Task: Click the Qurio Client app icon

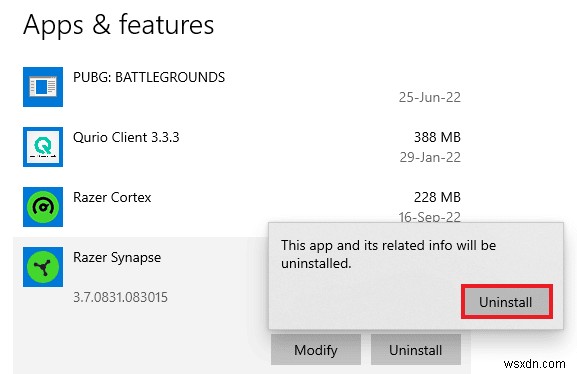Action: coord(43,147)
